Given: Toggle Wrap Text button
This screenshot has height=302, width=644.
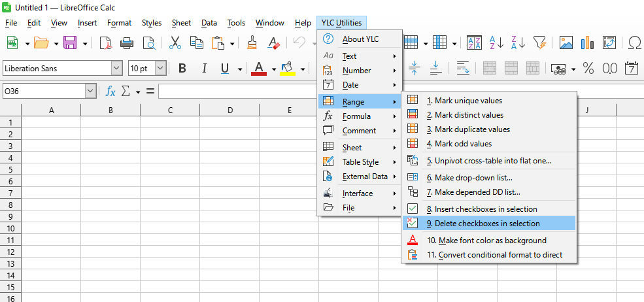Looking at the screenshot, I should (x=463, y=69).
